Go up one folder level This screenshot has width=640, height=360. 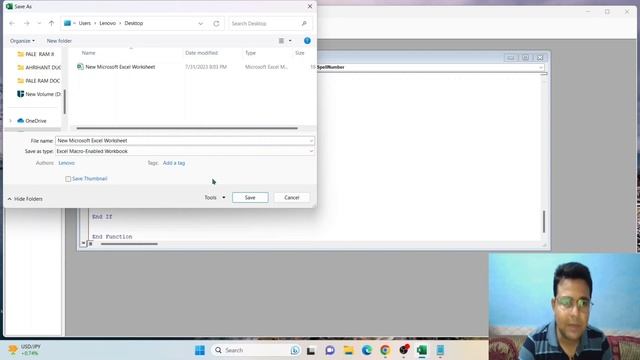click(51, 23)
